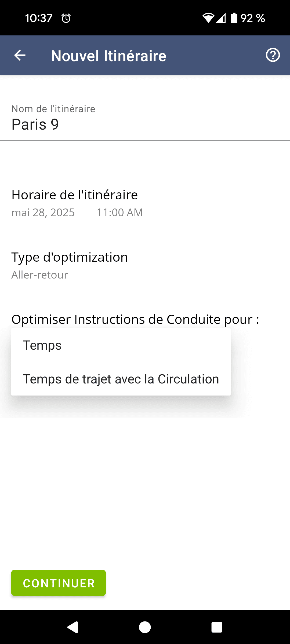Open the Aller-retour optimization type selector
The image size is (290, 644).
tap(40, 275)
